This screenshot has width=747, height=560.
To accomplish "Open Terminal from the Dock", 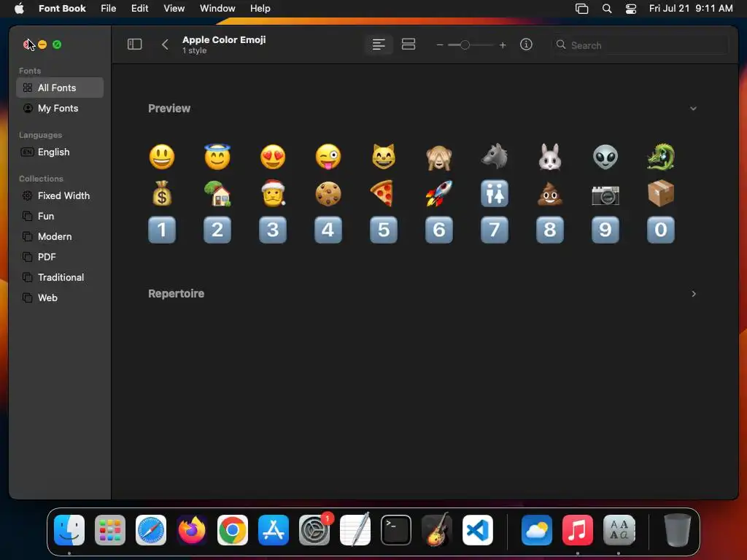I will [396, 530].
